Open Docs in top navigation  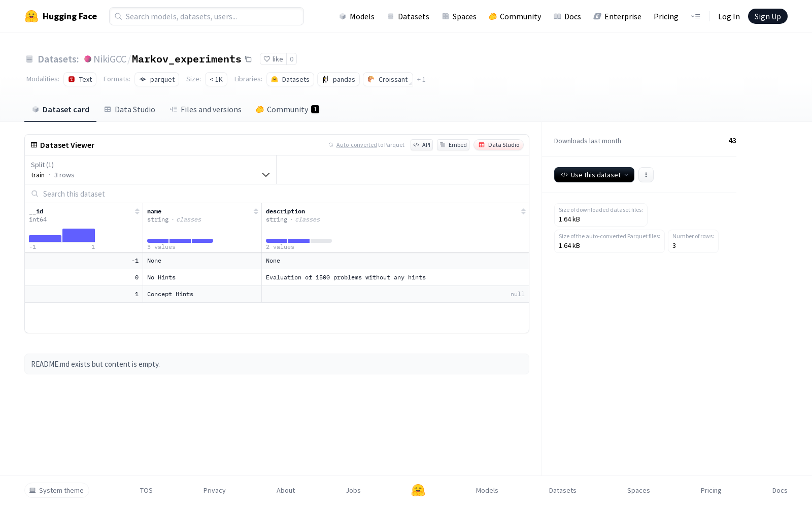click(x=567, y=16)
